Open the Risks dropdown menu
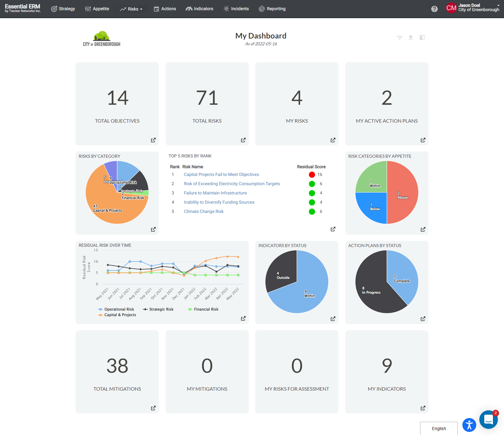504x435 pixels. [132, 9]
